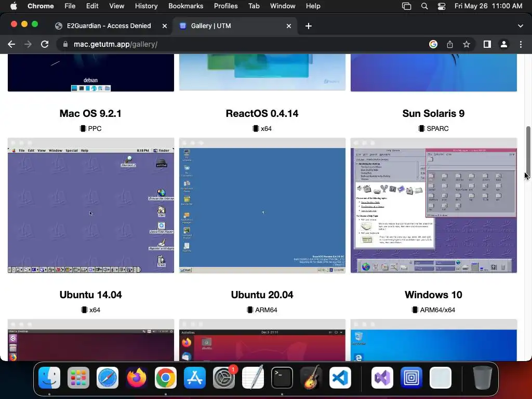The height and width of the screenshot is (399, 532).
Task: Open the ReactOS 0.4.14 gallery title
Action: coord(262,113)
